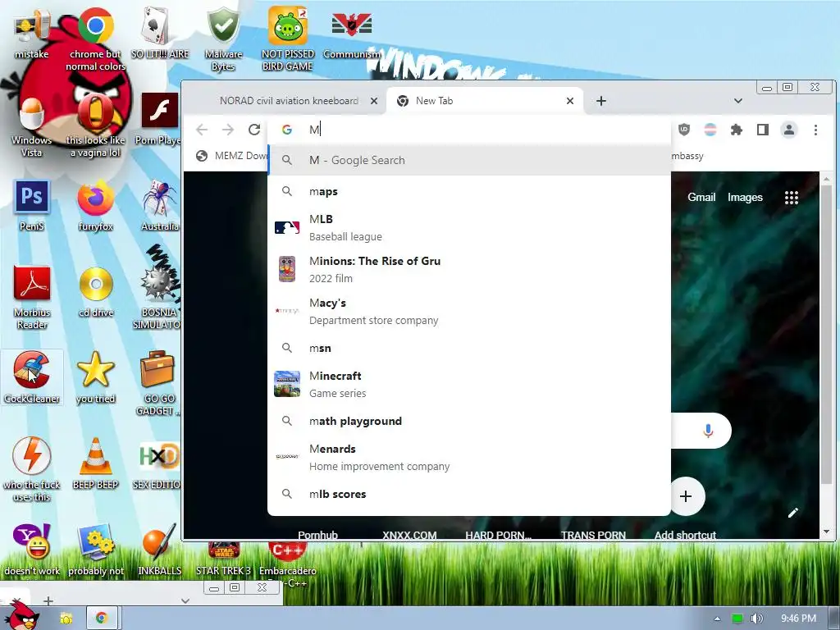Open the MEMZ bookmark in bookmarks bar

231,156
